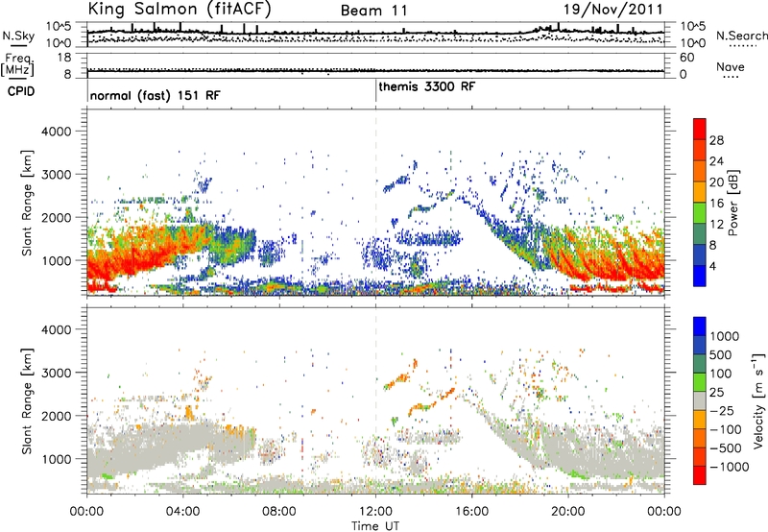
Task: Click the 16:00 time tick label
Action: 471,512
